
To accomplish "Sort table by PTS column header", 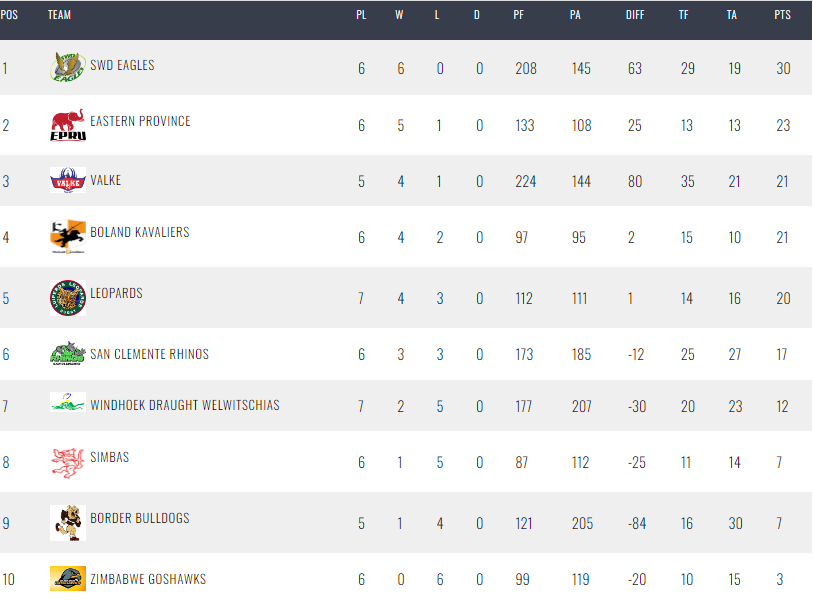I will point(782,15).
